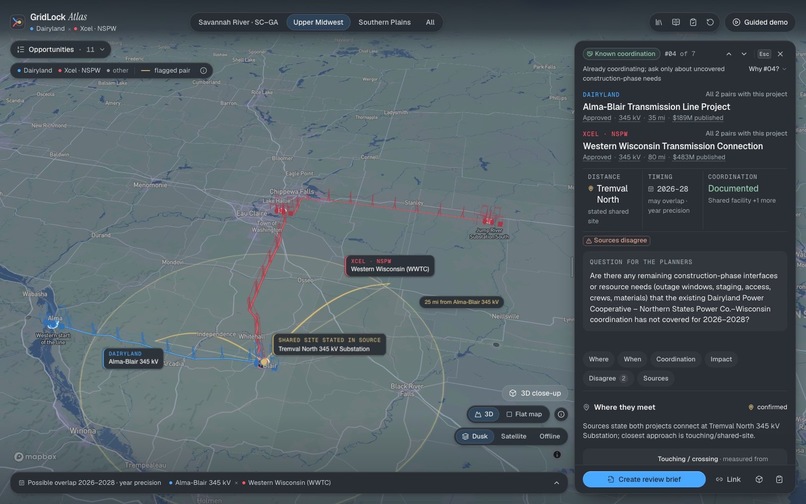Enable the 3D map mode
This screenshot has height=504, width=806.
pos(484,414)
